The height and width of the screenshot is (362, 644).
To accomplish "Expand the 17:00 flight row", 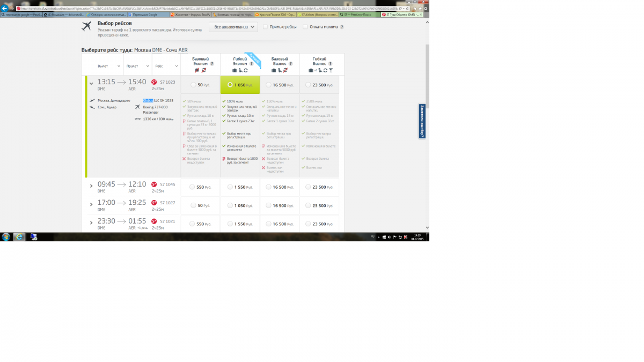I will pyautogui.click(x=91, y=204).
